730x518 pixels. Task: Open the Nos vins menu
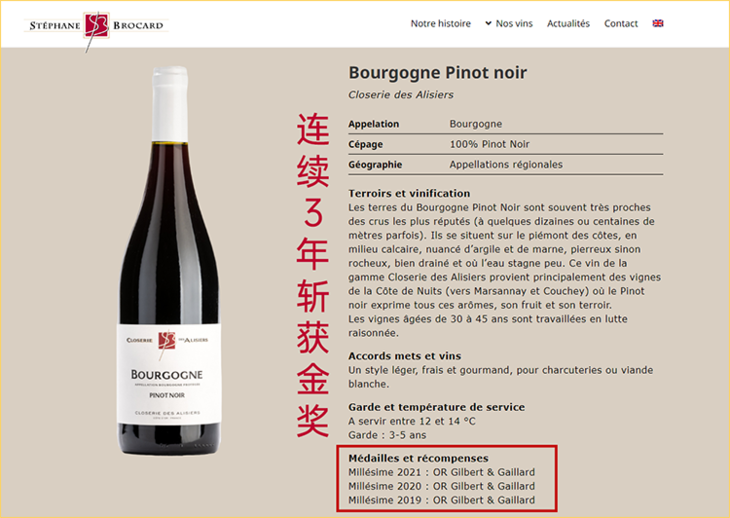pyautogui.click(x=514, y=23)
